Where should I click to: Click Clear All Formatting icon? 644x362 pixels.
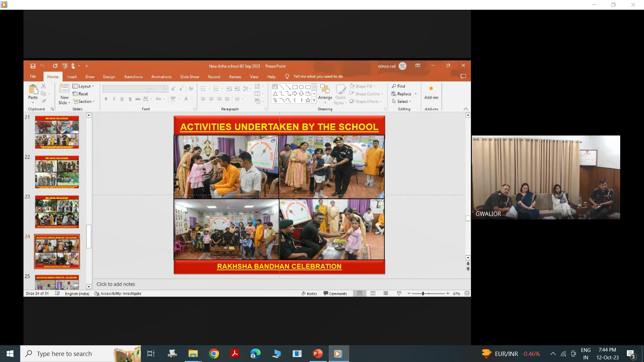point(191,89)
